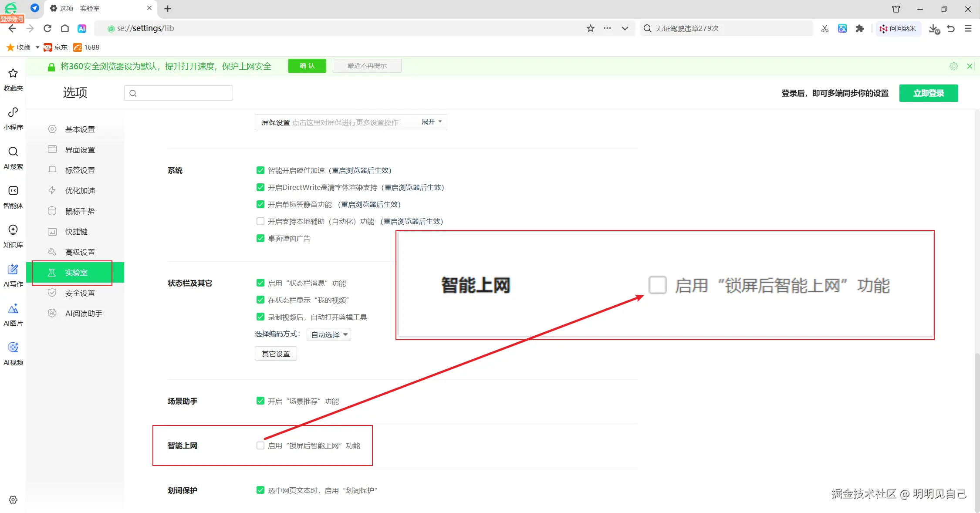Screen dimensions: 980x513
Task: Select 安全设置 in settings menu
Action: click(80, 293)
